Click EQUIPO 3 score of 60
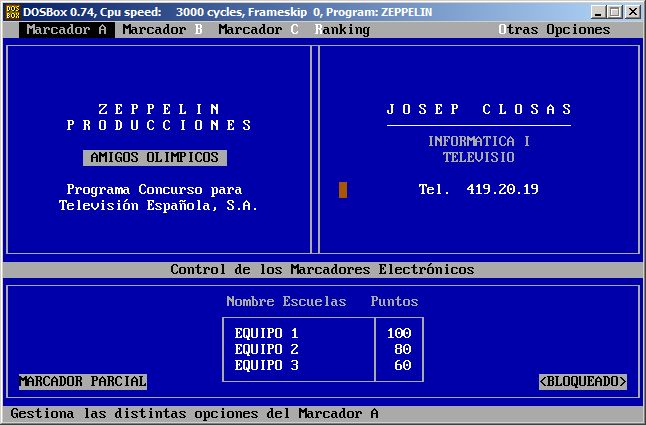Screen dimensions: 646x425 pyautogui.click(x=402, y=365)
